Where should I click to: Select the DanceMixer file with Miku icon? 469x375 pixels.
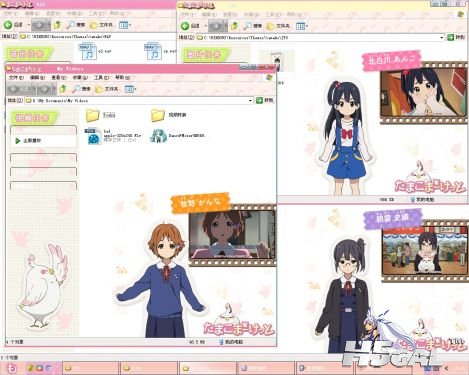point(159,136)
